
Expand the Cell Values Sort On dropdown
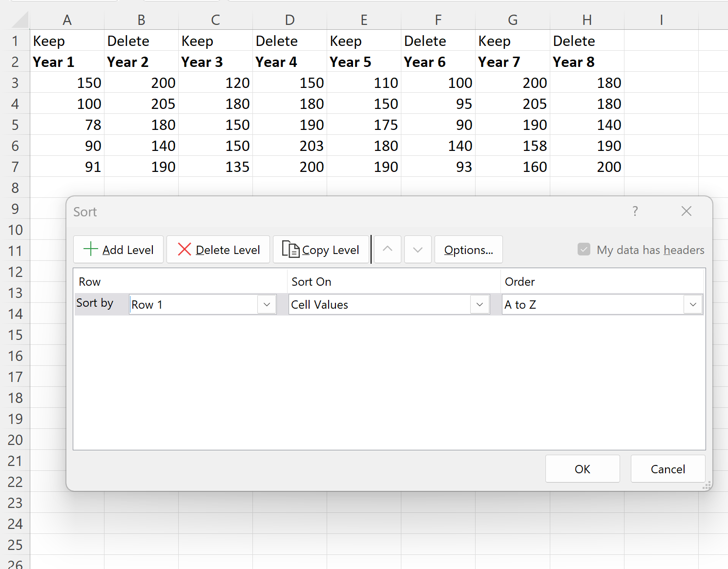click(479, 304)
